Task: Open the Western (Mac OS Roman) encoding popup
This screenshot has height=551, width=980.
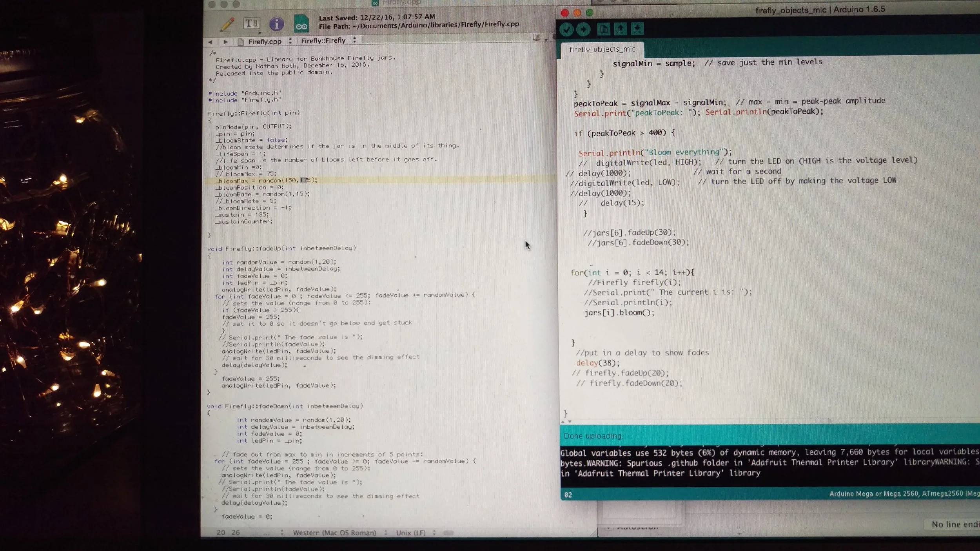Action: click(339, 533)
